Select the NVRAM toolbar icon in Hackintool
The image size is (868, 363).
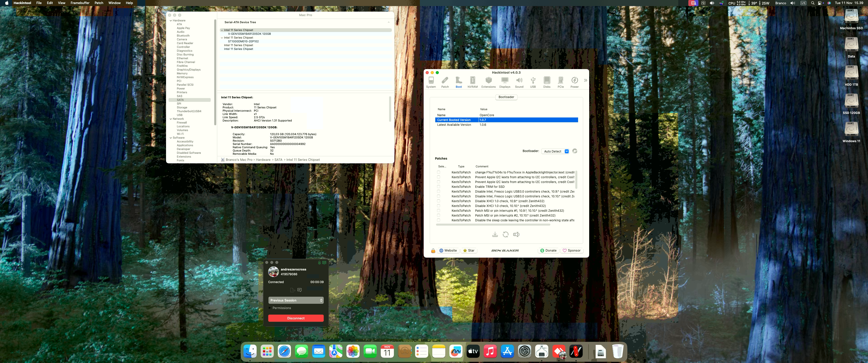pyautogui.click(x=472, y=82)
